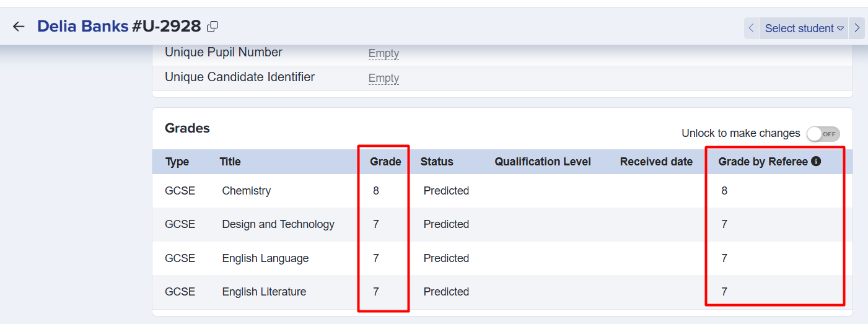
Task: Click the Status column header
Action: click(437, 162)
